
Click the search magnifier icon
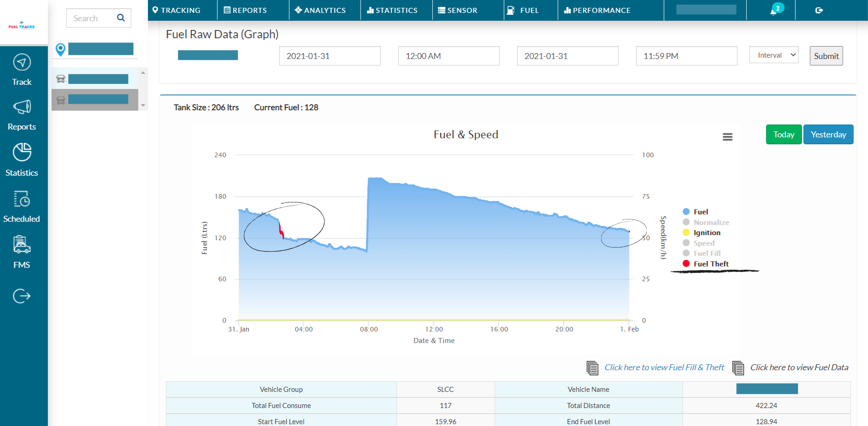tap(121, 18)
